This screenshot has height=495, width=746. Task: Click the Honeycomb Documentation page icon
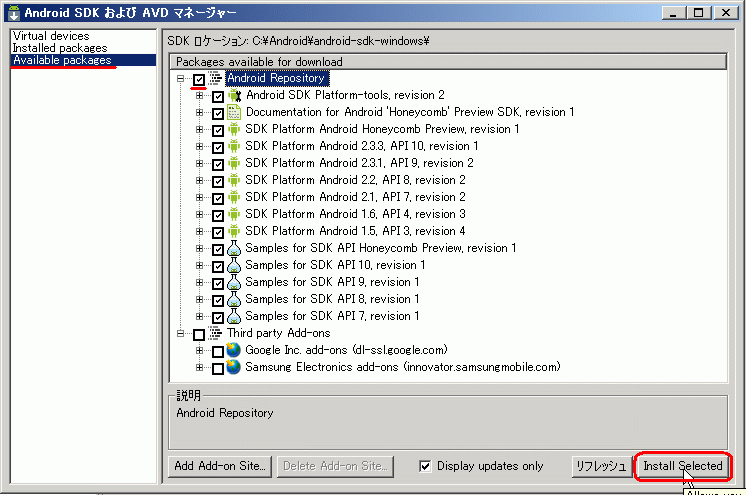[234, 112]
